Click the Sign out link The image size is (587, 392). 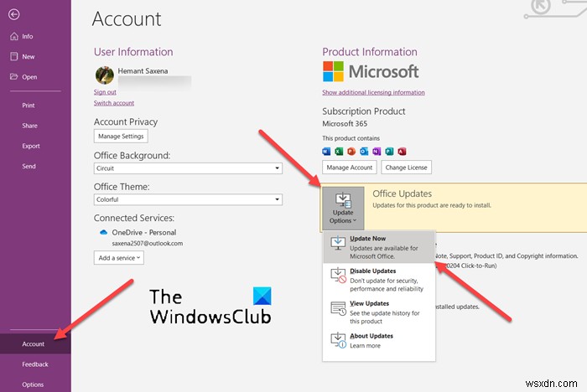tap(105, 92)
